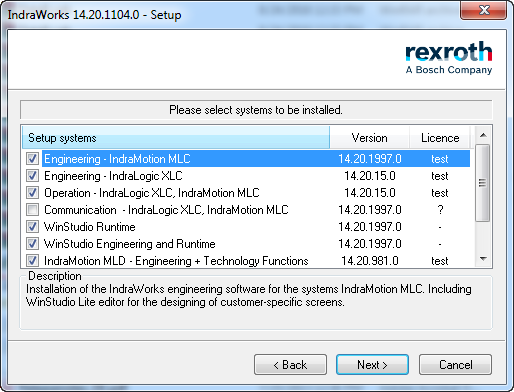Click the list scrollbar down arrow

(483, 259)
